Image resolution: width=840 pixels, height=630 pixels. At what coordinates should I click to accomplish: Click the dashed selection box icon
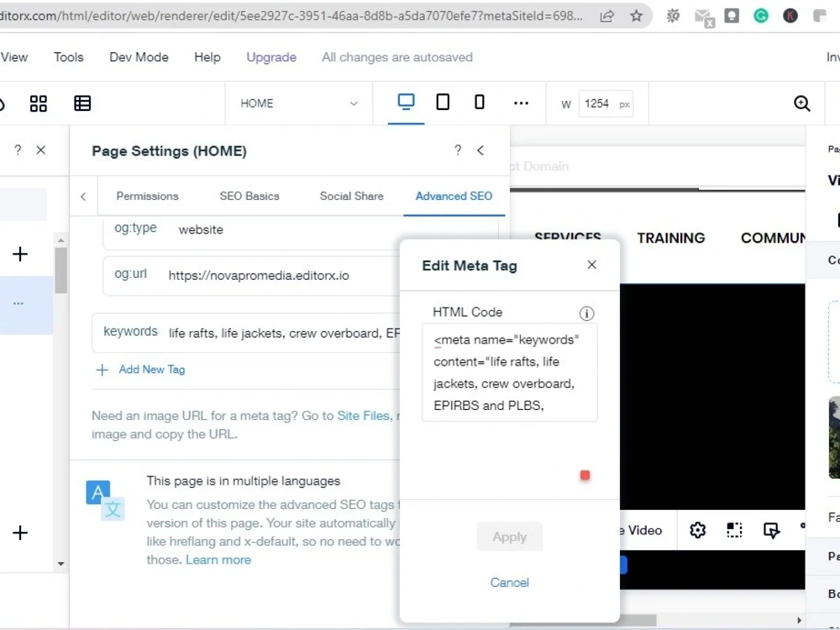click(734, 530)
